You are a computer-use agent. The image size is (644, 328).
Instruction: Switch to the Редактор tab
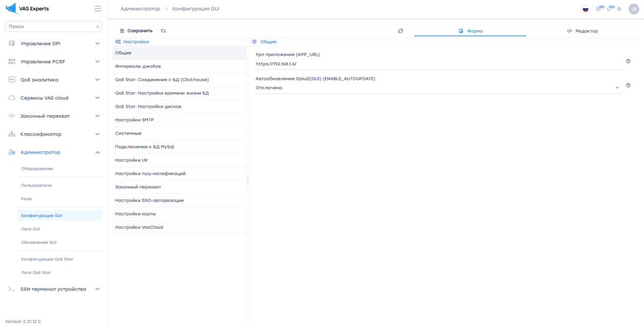[x=582, y=31]
